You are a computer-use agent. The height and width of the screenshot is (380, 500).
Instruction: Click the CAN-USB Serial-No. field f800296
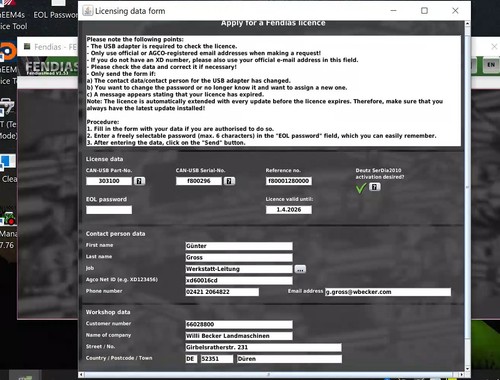199,181
